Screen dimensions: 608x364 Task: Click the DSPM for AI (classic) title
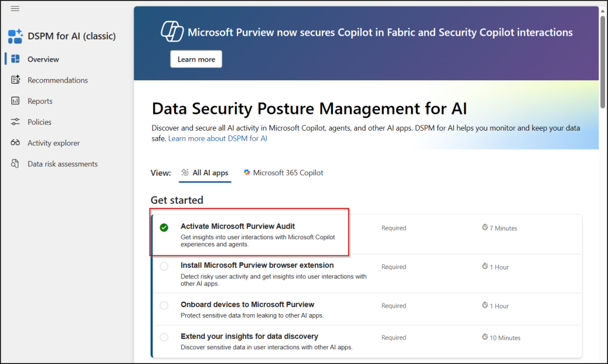[x=72, y=36]
